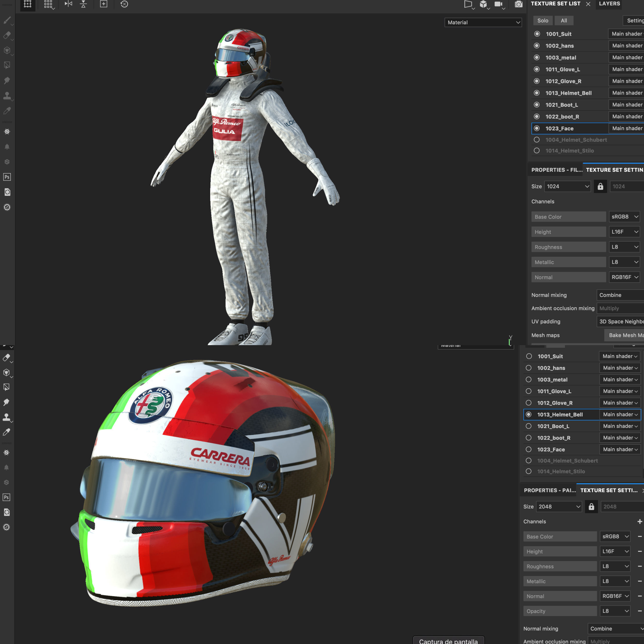This screenshot has height=644, width=644.
Task: Click the bell notifications icon in upper view
Action: (x=7, y=147)
